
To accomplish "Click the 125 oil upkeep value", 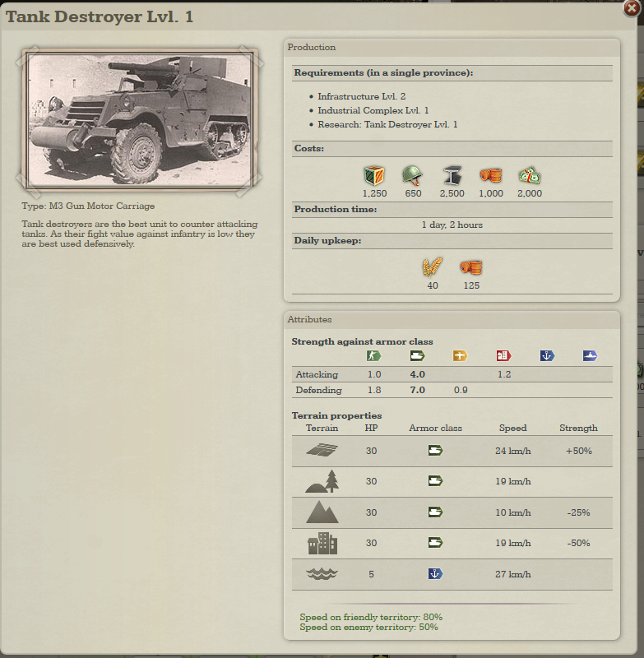I will [471, 285].
